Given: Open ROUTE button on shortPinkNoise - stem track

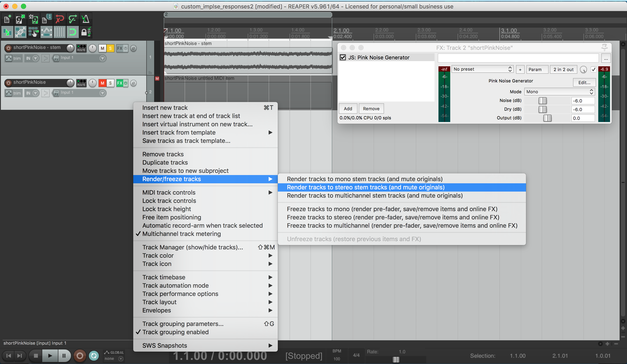Looking at the screenshot, I should click(81, 48).
